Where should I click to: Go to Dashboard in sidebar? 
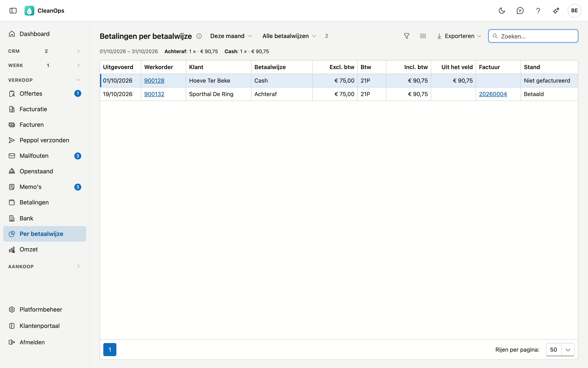(x=45, y=34)
